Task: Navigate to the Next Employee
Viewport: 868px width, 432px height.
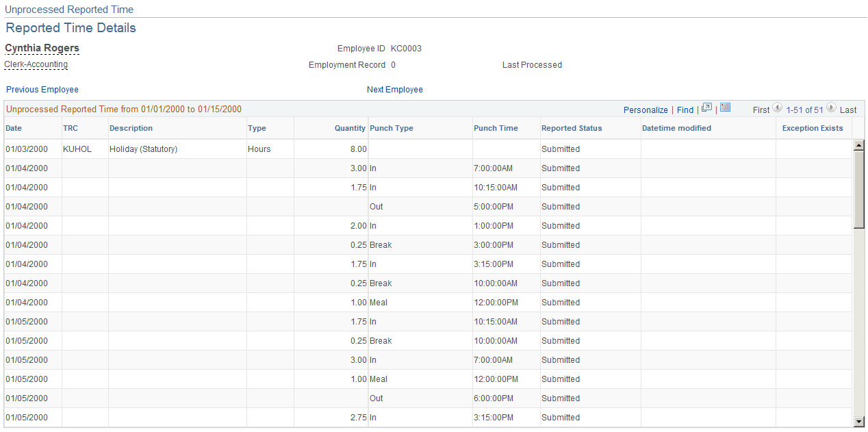Action: [395, 89]
